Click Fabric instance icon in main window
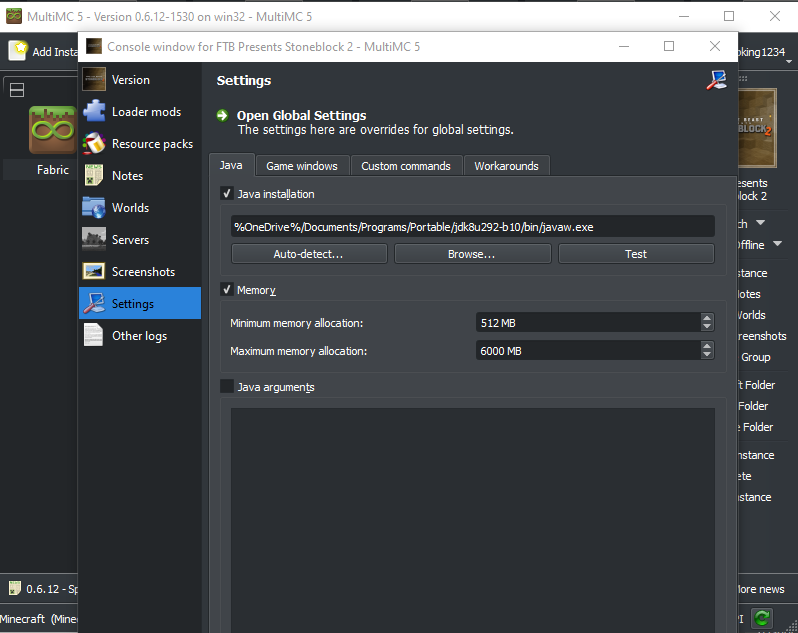This screenshot has height=633, width=798. [x=53, y=130]
